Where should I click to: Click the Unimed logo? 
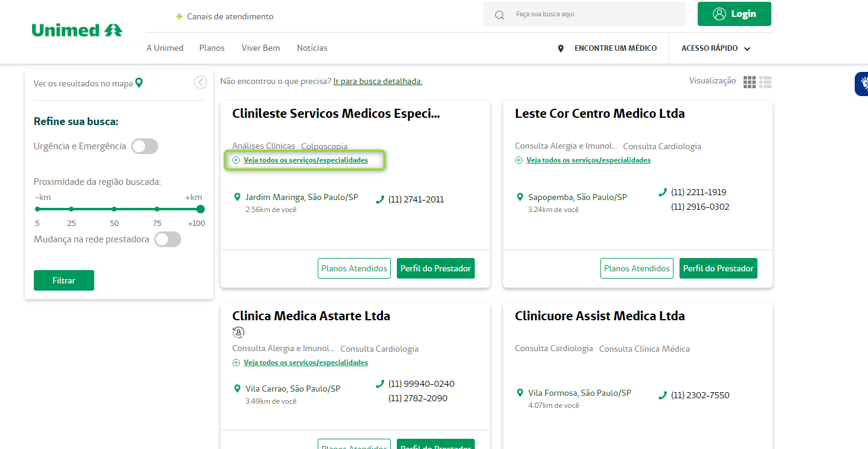(77, 30)
